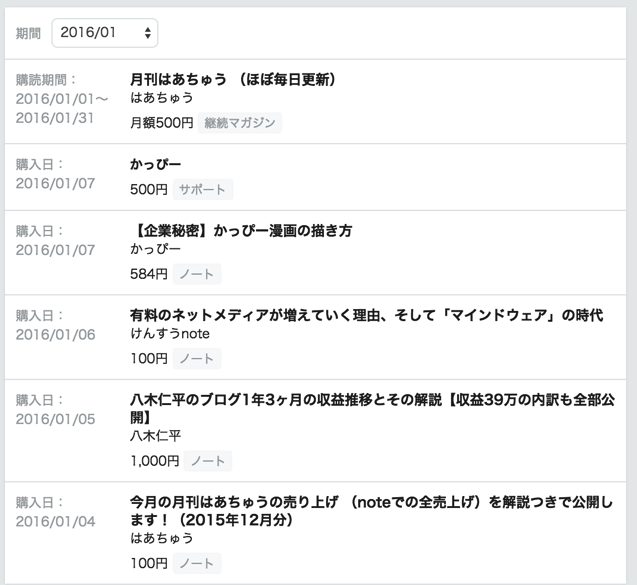Viewport: 637px width, 585px height.
Task: Click author かっぴー under 漫画の描き方
Action: click(155, 249)
